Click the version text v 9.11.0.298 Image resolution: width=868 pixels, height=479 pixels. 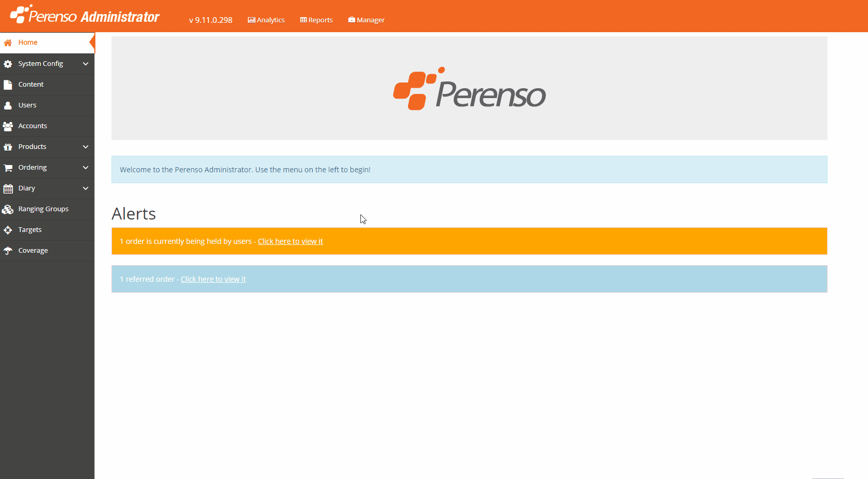click(x=211, y=20)
